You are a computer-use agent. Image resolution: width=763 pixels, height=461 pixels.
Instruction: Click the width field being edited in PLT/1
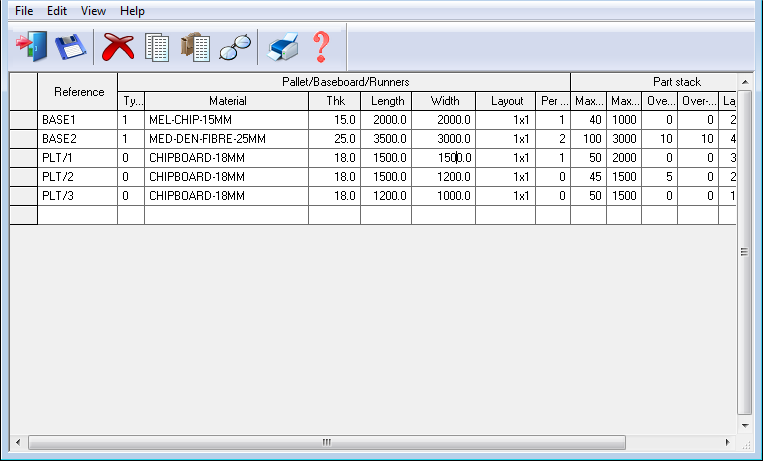click(x=444, y=158)
